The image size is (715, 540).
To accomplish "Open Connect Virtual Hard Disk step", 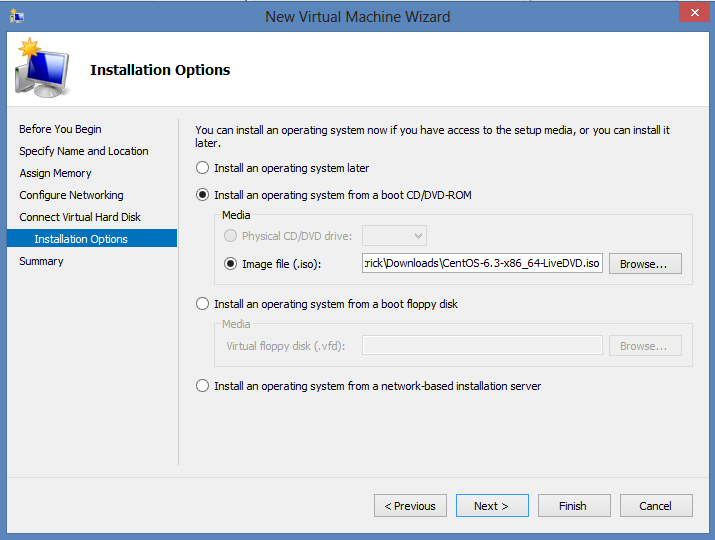I will 80,217.
